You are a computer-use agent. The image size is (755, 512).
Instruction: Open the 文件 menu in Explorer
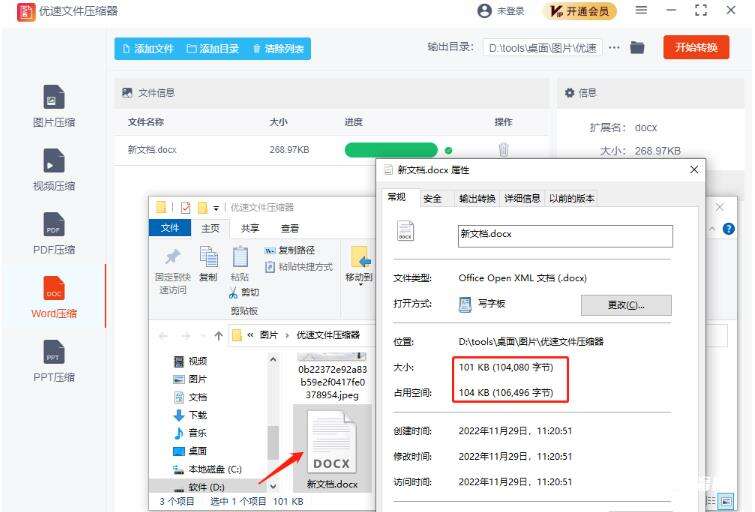point(170,228)
